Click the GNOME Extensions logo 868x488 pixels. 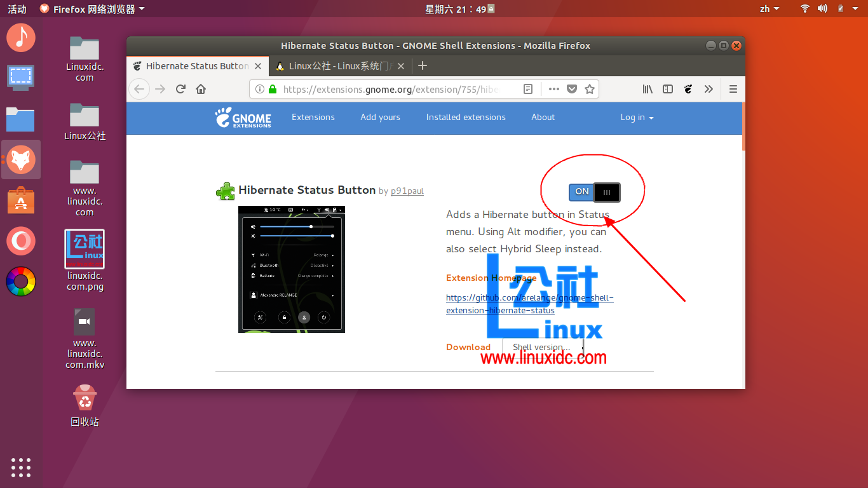click(x=243, y=118)
